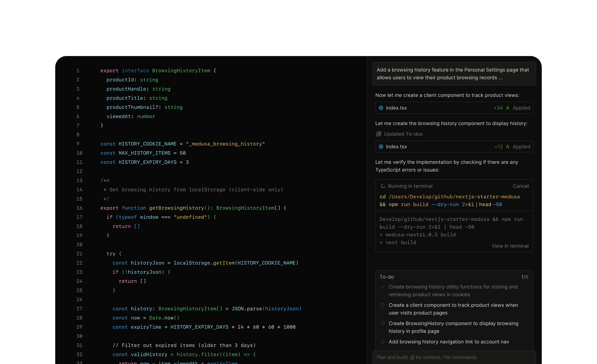
Task: Click the Applied status on the +12 index.tsx
Action: pos(521,147)
